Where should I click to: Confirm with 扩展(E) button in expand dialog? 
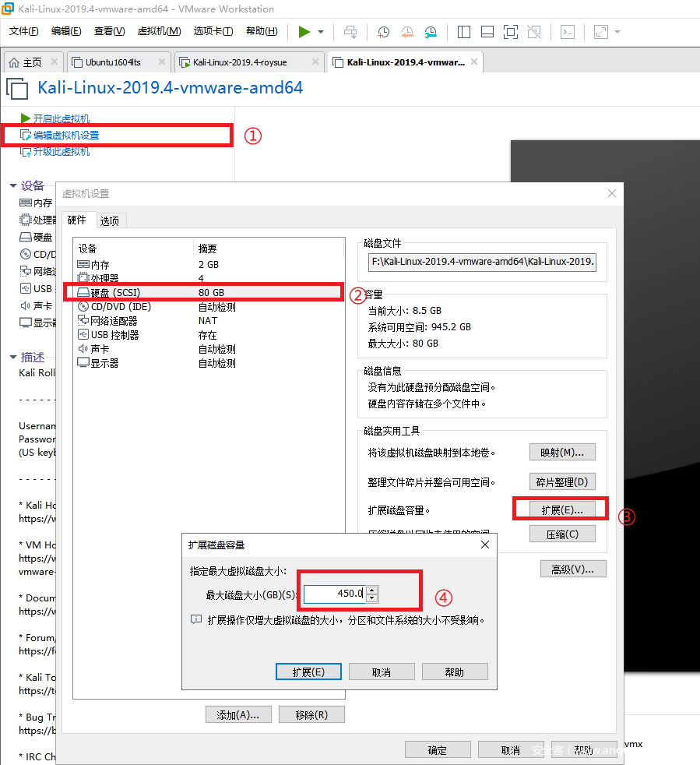308,672
